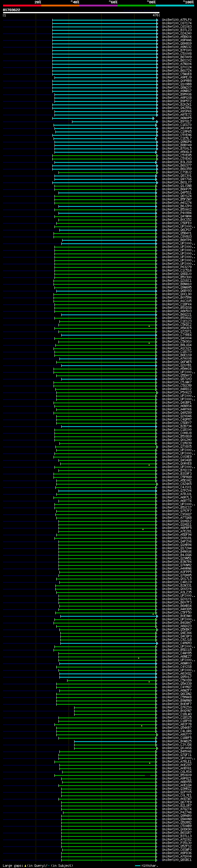Select hit UniRef100_C6LMS4
Viewport: 197px width, 868px height.
176,772
